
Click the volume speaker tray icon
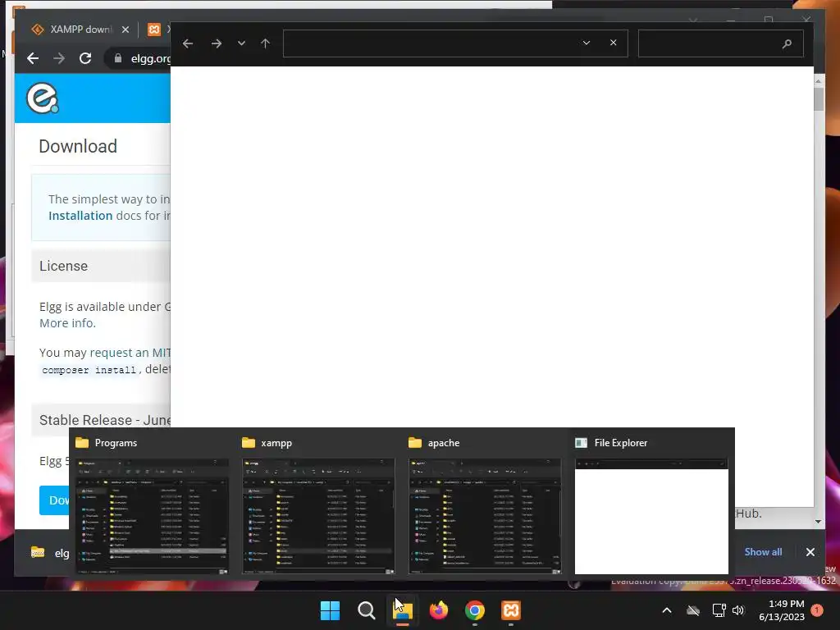pyautogui.click(x=738, y=610)
